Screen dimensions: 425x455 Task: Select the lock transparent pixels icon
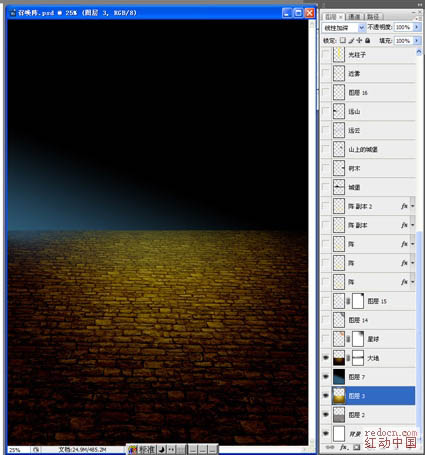point(343,40)
